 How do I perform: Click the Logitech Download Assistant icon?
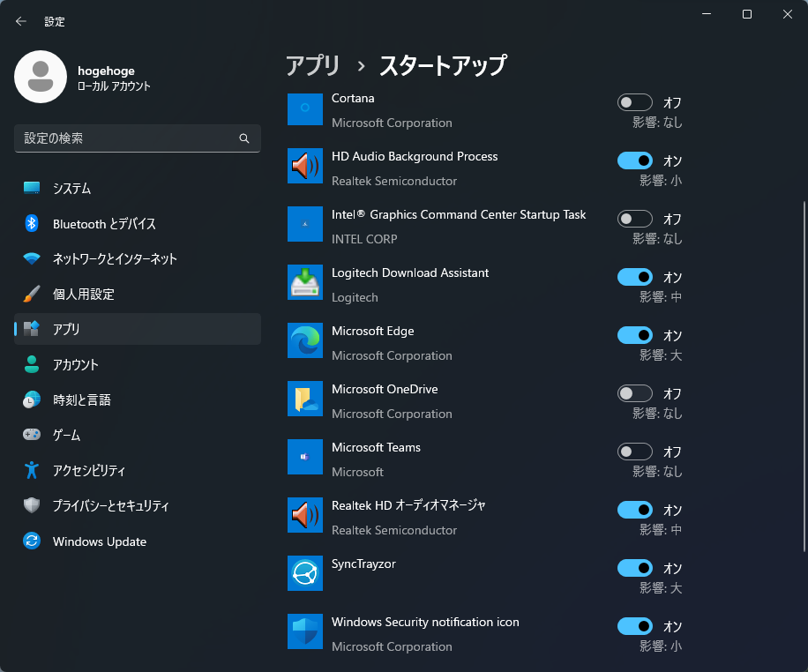tap(304, 282)
